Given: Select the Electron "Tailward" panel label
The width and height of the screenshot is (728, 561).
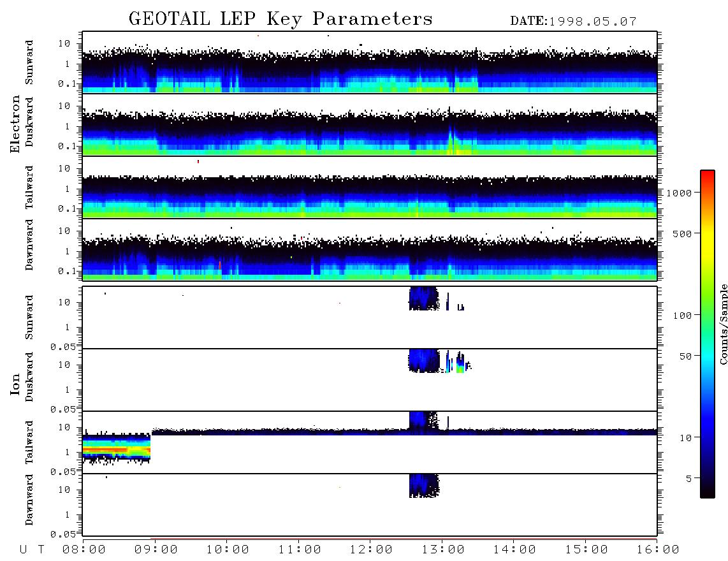Looking at the screenshot, I should 29,187.
